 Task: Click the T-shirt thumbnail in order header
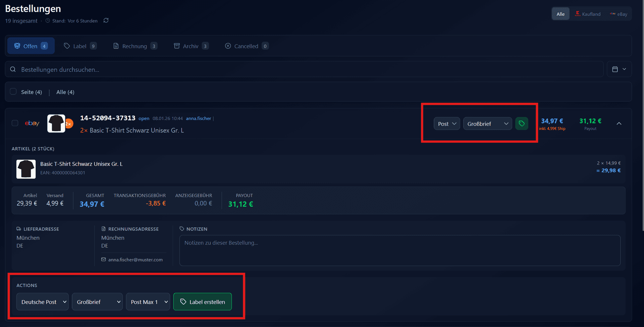(56, 123)
